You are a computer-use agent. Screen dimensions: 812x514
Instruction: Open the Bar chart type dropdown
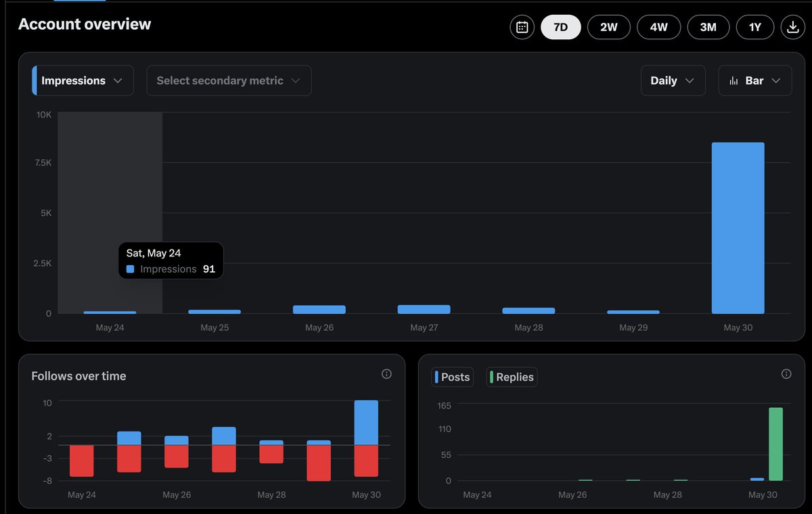tap(754, 80)
